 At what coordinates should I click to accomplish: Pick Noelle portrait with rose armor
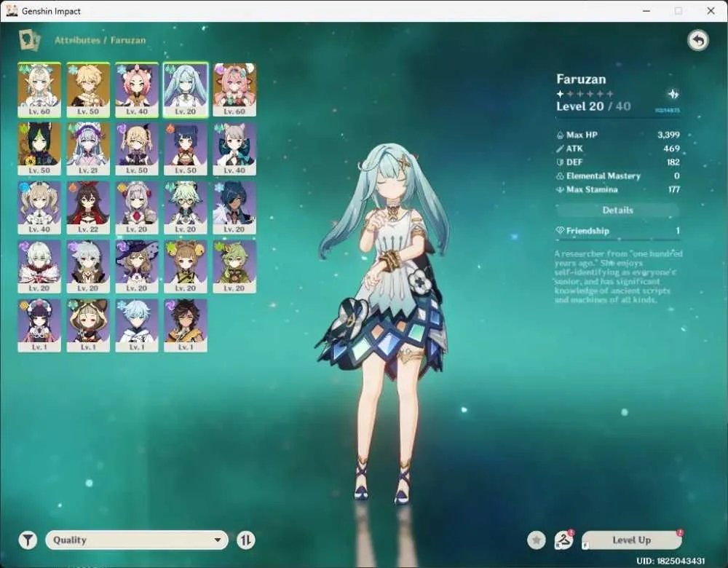click(137, 208)
